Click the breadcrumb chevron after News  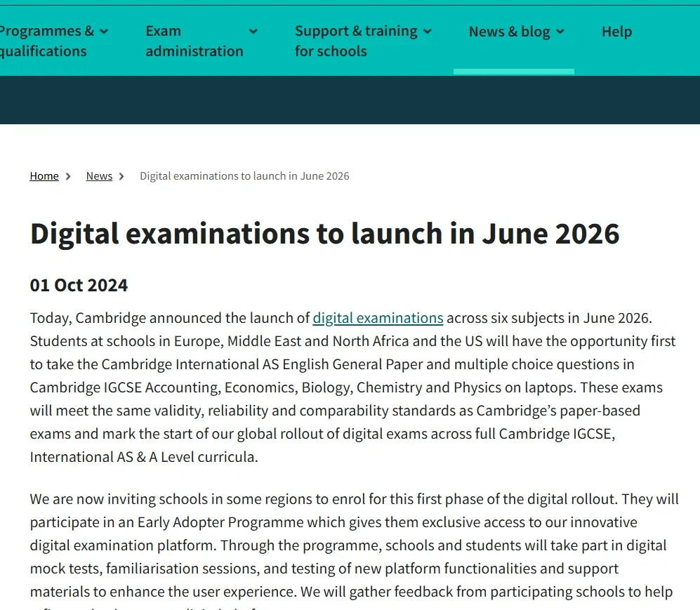(121, 176)
